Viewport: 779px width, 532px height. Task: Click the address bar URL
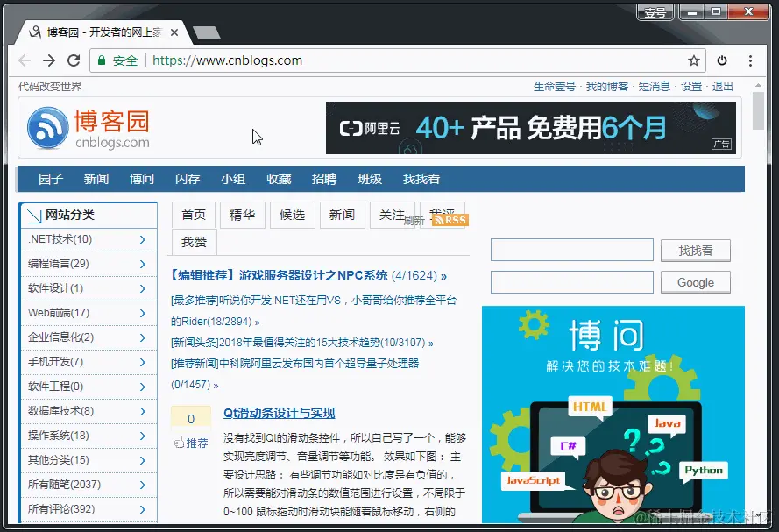click(x=227, y=60)
